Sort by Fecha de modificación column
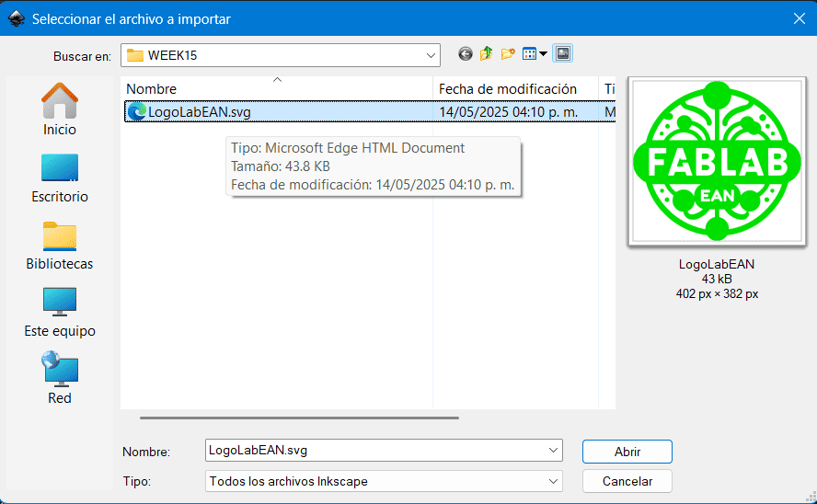Viewport: 817px width, 504px height. 515,89
